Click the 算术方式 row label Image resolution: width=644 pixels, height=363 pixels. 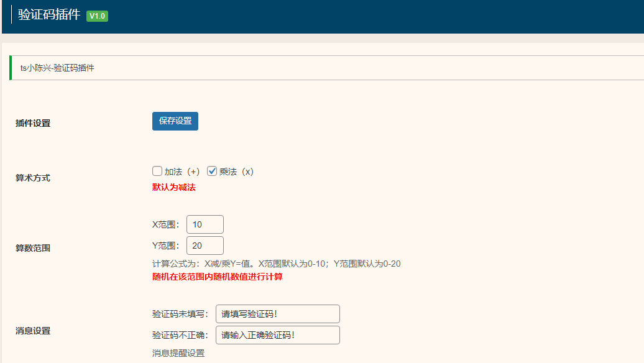pyautogui.click(x=33, y=178)
